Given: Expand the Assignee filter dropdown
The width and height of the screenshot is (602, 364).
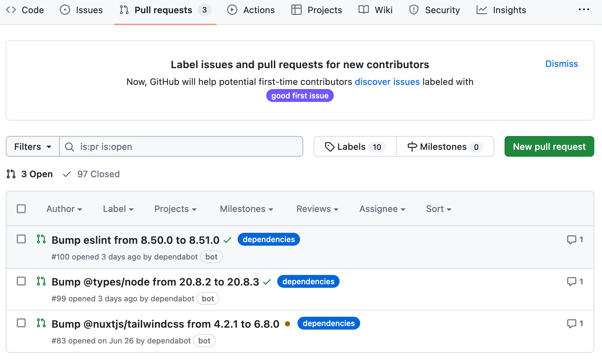Looking at the screenshot, I should [382, 209].
